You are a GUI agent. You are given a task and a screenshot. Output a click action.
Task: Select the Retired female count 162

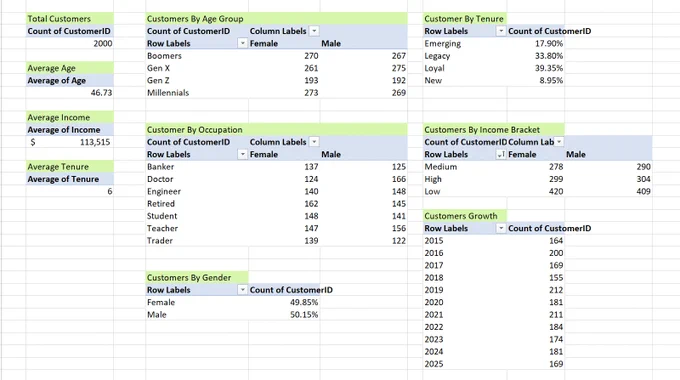(284, 203)
